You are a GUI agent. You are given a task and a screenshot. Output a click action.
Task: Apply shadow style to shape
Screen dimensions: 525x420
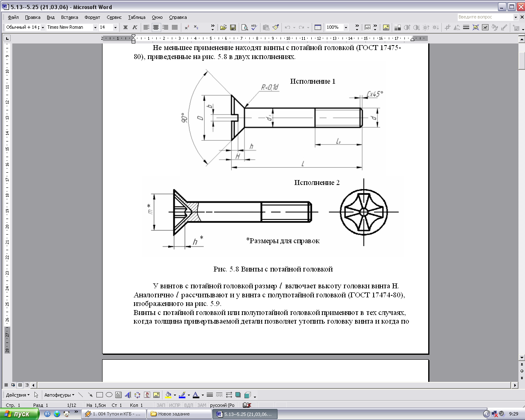pos(238,395)
